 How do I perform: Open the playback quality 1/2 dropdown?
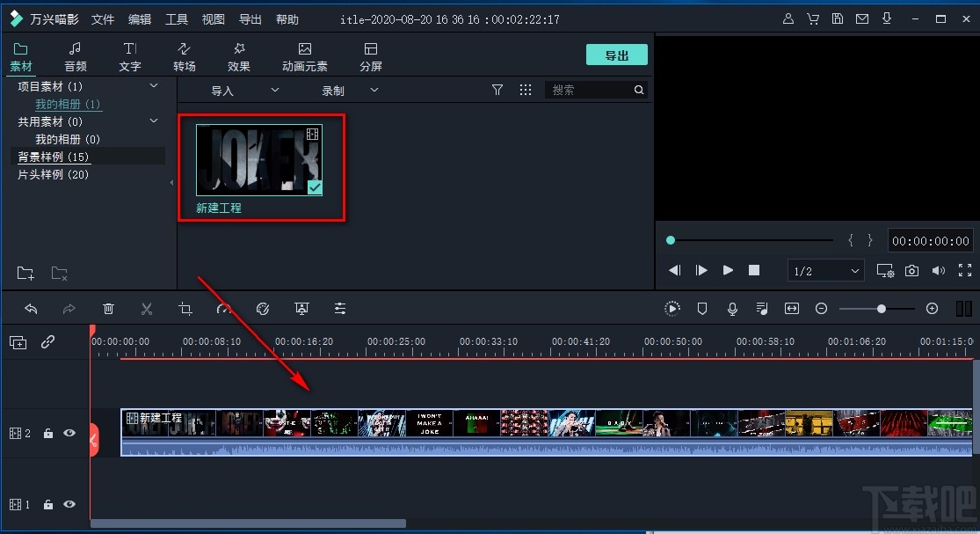click(x=824, y=270)
